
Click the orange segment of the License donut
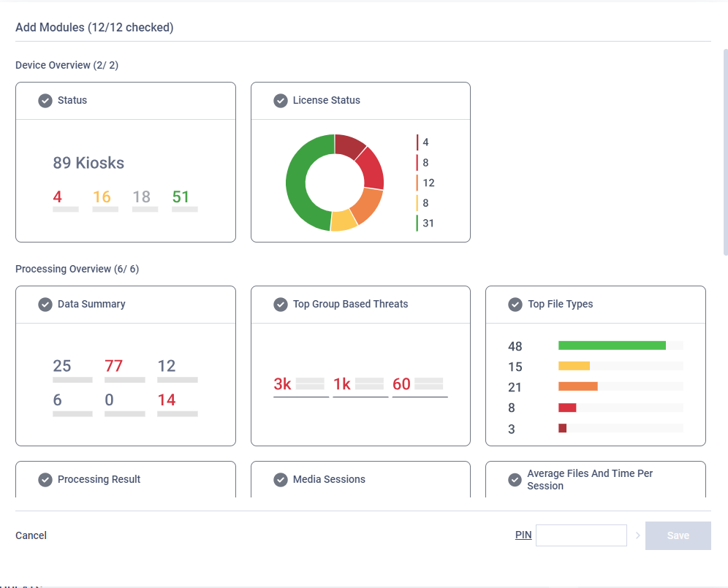click(x=367, y=205)
